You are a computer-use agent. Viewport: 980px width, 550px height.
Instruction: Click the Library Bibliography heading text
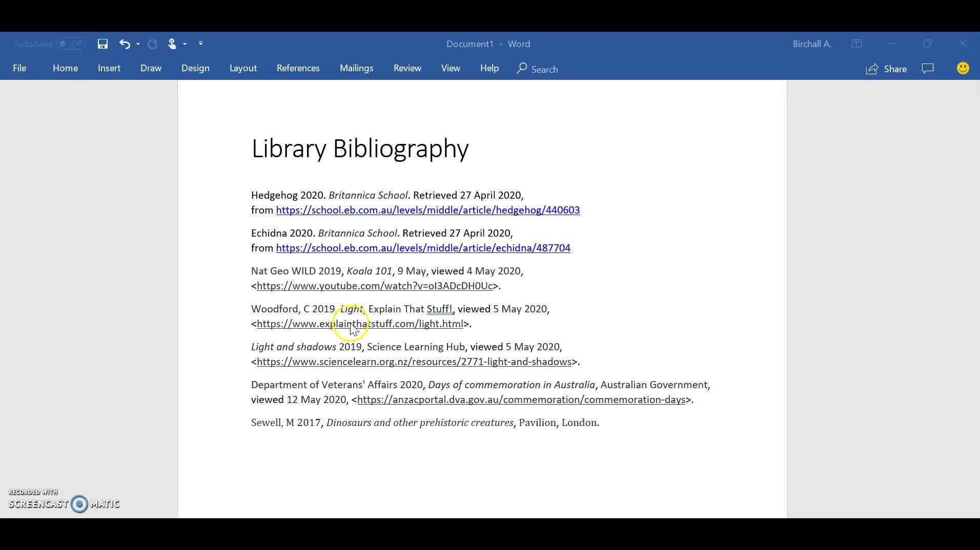point(360,149)
